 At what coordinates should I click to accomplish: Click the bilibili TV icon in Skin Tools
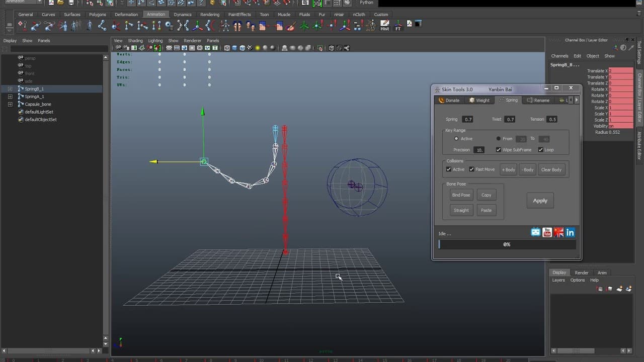click(535, 232)
